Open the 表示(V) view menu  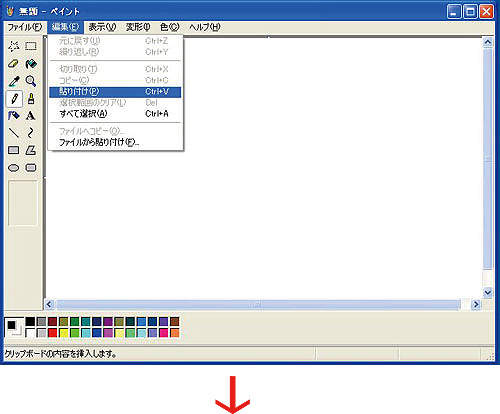[x=102, y=27]
